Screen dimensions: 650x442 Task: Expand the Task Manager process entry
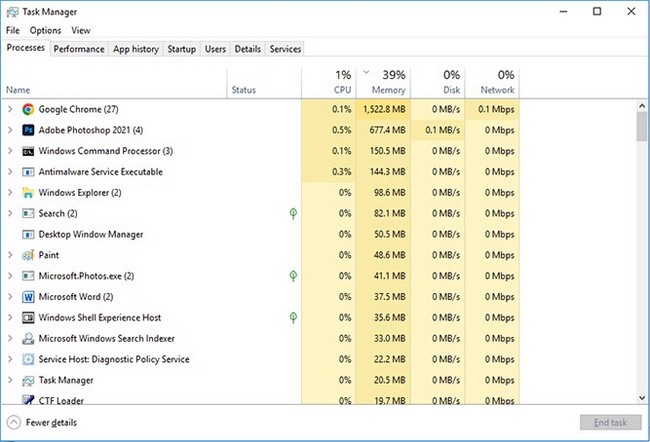coord(10,380)
